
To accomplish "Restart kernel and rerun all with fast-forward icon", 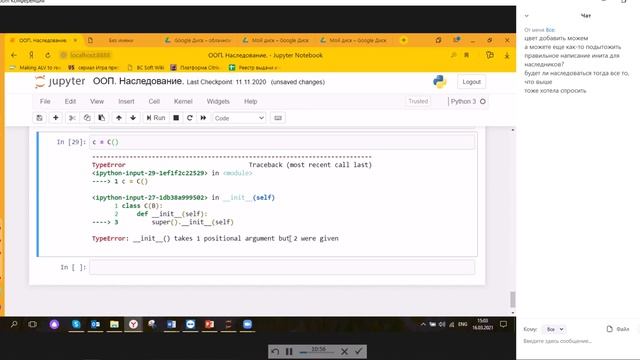I will pos(203,118).
